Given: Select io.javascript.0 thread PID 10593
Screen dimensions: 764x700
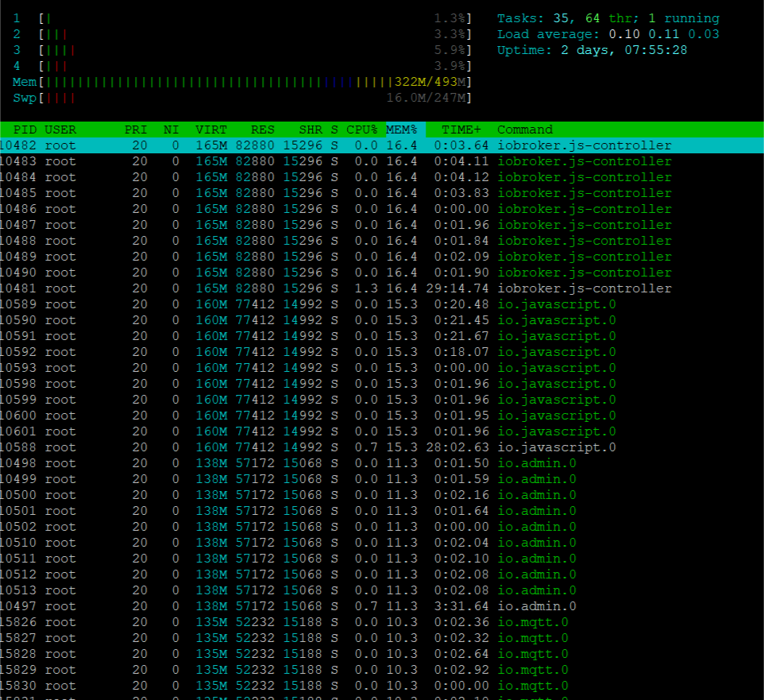Looking at the screenshot, I should 382,368.
